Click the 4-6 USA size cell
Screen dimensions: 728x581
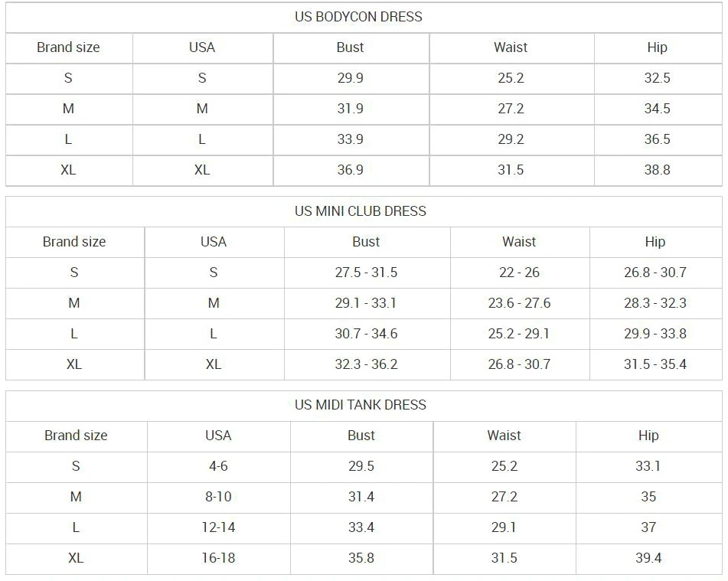[218, 466]
